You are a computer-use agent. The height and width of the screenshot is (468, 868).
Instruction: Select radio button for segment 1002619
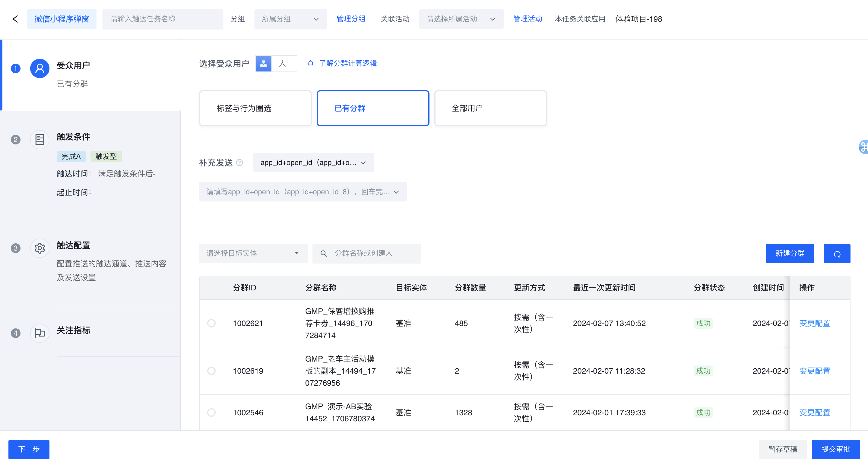coord(211,371)
